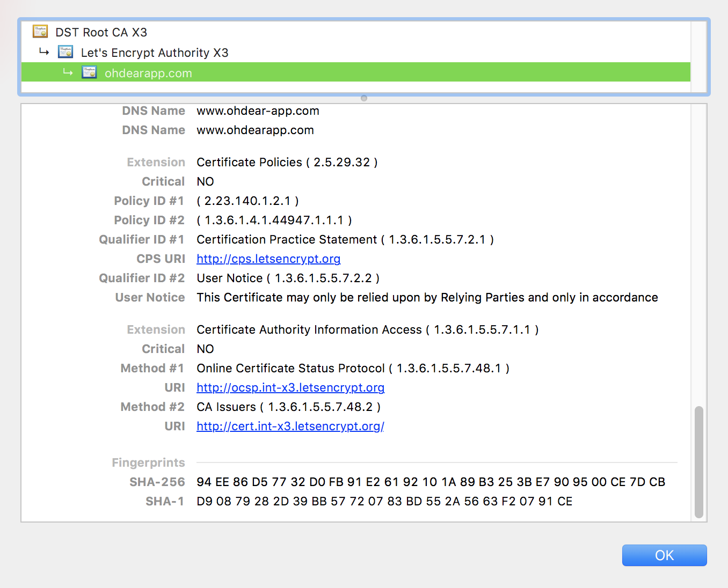Click Certificate Authority Information Access value
728x588 pixels.
368,330
